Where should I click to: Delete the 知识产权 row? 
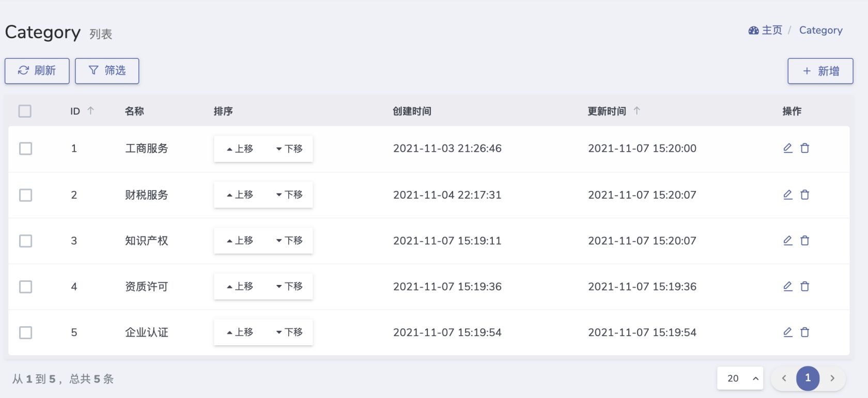(x=805, y=241)
